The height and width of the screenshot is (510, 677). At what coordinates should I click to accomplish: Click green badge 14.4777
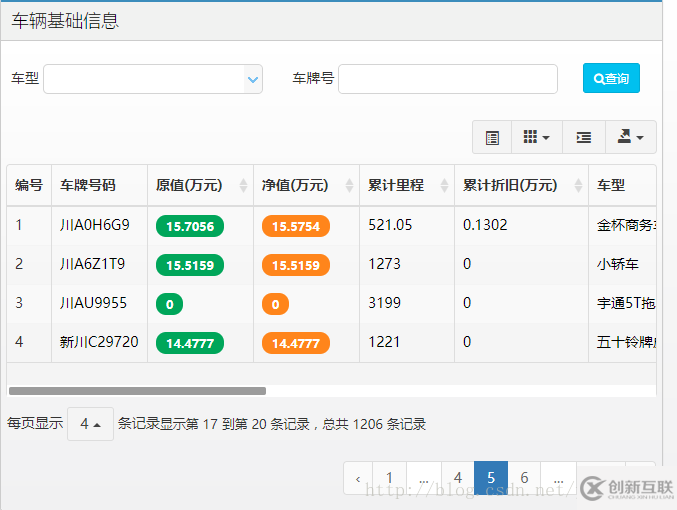click(x=190, y=343)
